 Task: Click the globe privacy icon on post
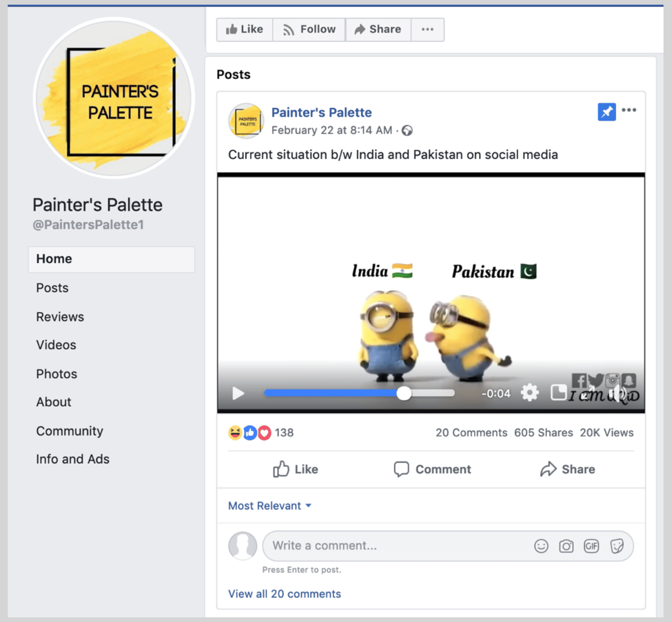point(407,131)
